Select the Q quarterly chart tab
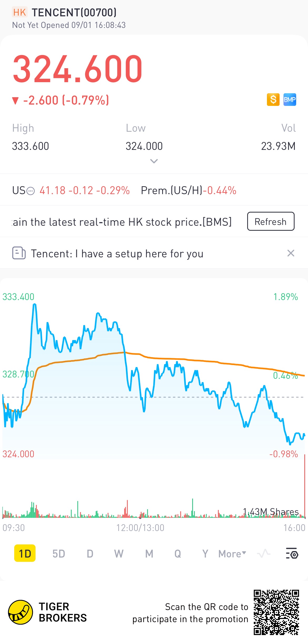The width and height of the screenshot is (308, 644). pos(178,554)
